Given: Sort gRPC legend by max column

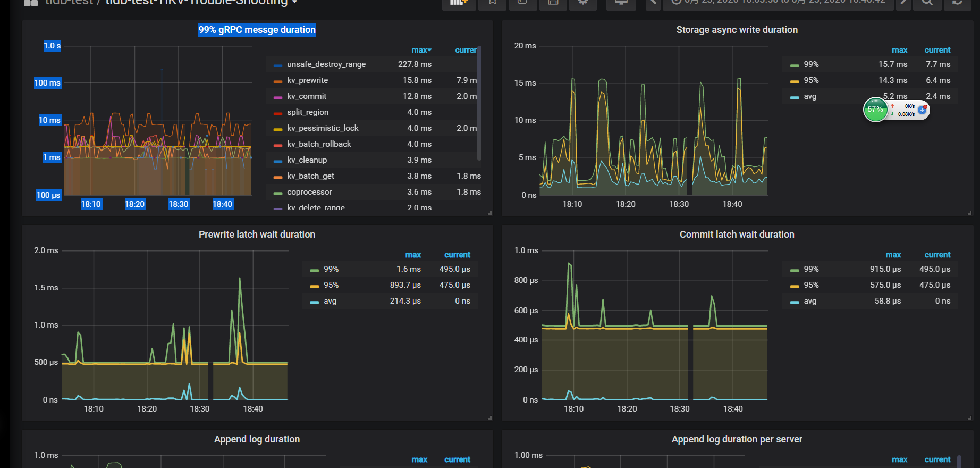Looking at the screenshot, I should pyautogui.click(x=421, y=50).
